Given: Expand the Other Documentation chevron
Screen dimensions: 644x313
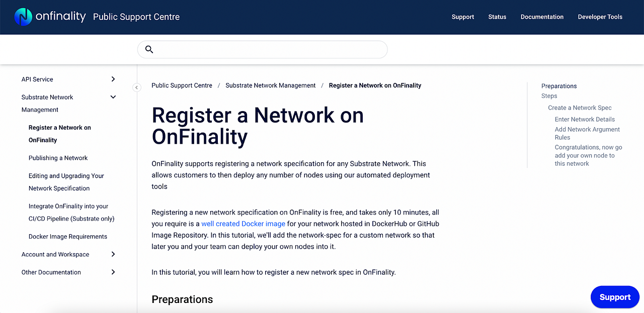Looking at the screenshot, I should point(113,272).
